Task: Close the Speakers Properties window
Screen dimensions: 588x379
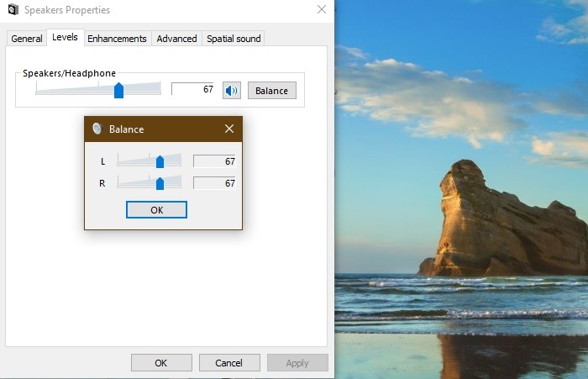Action: (x=322, y=9)
